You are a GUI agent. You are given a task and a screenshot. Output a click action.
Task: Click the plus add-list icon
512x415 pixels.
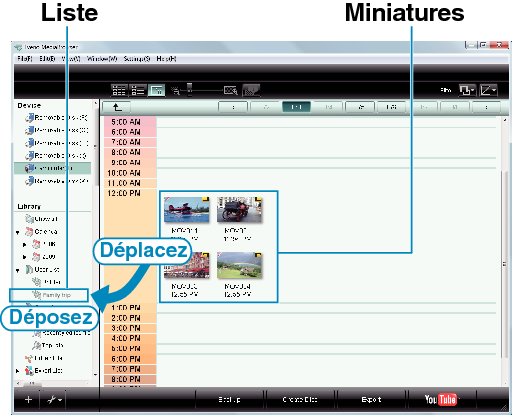(x=28, y=399)
